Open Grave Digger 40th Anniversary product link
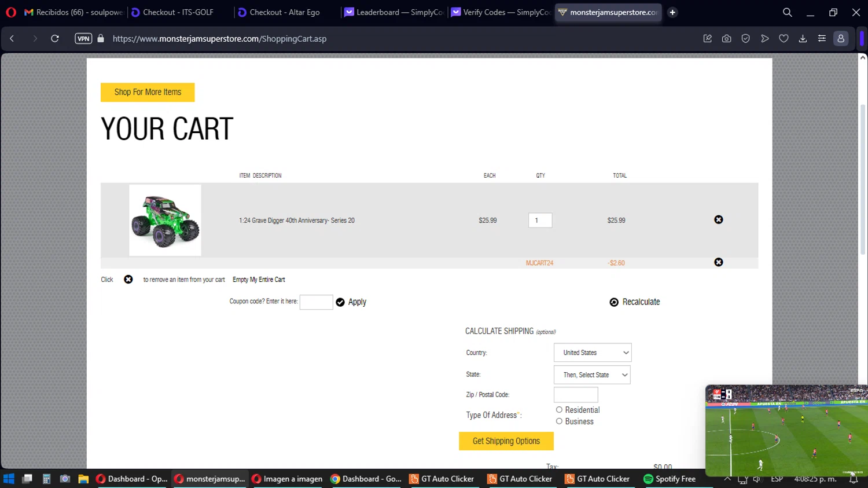Viewport: 868px width, 488px height. [297, 221]
